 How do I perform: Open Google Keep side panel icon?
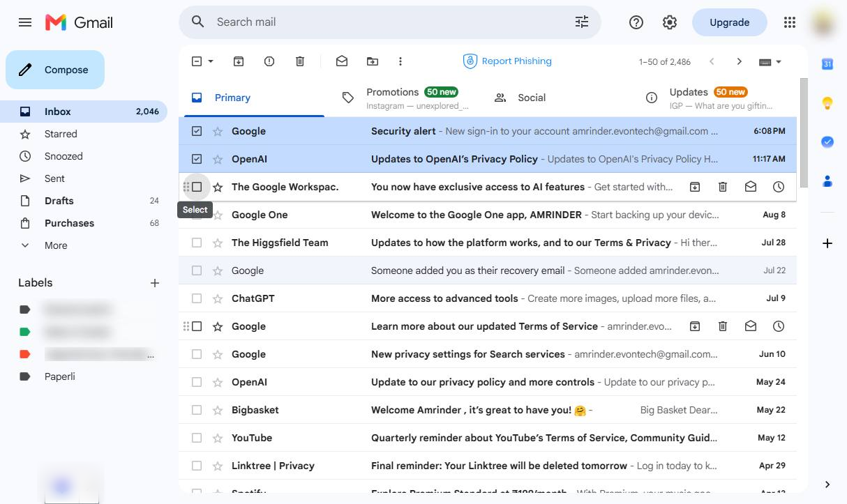tap(827, 103)
